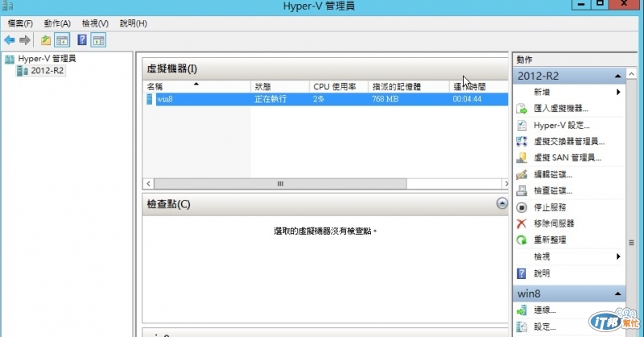Select Hyper-V 管理員 tree root node
Image resolution: width=644 pixels, height=337 pixels.
47,59
